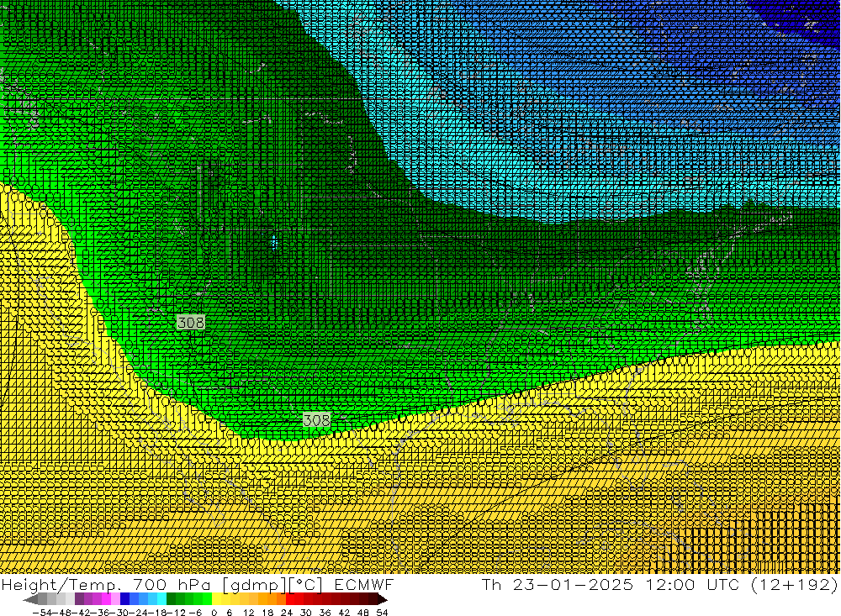This screenshot has height=616, width=841.
Task: Click the '-24' legend value
Action: (x=137, y=612)
